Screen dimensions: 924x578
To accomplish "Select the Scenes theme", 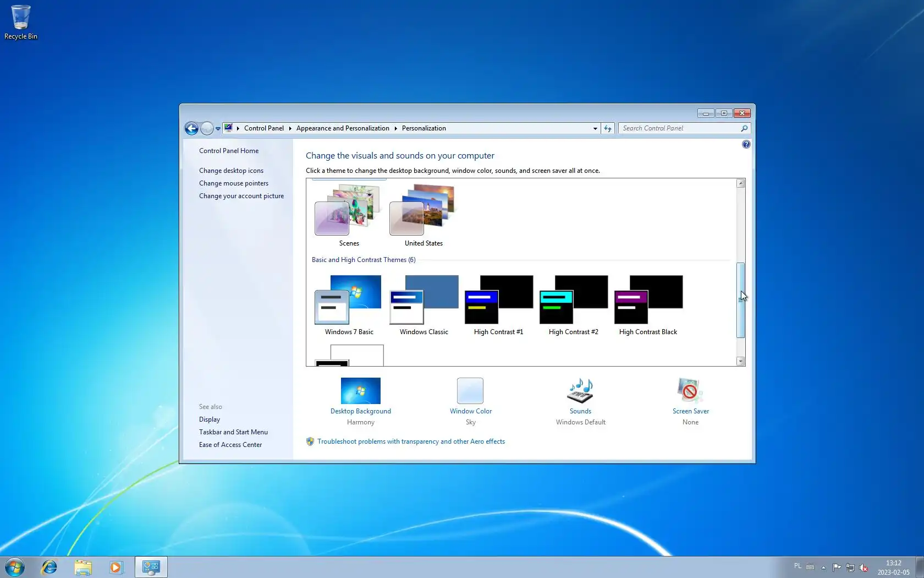I will click(x=349, y=216).
